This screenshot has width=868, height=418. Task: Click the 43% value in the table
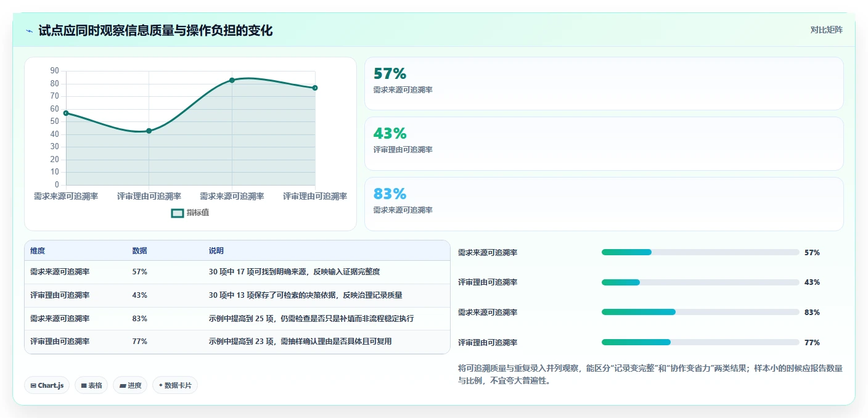tap(139, 295)
